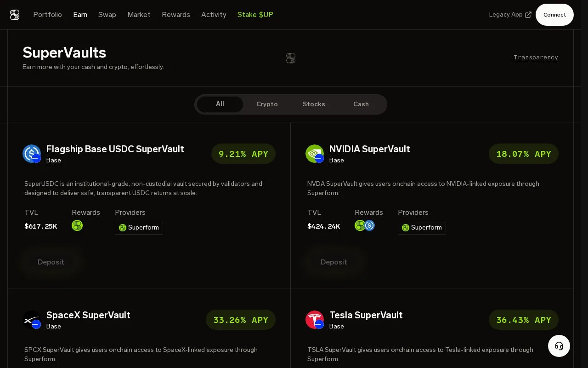Deposit into the NVIDIA SuperVault

(x=334, y=262)
